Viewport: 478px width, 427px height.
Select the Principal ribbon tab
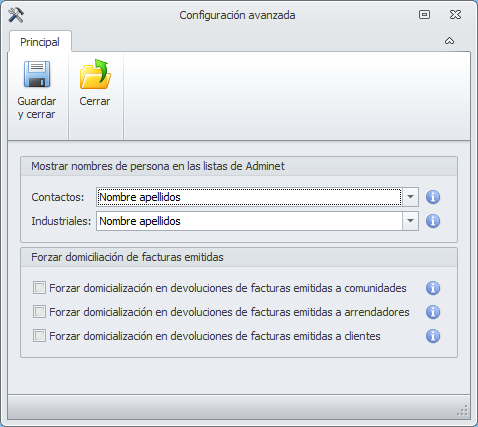40,42
